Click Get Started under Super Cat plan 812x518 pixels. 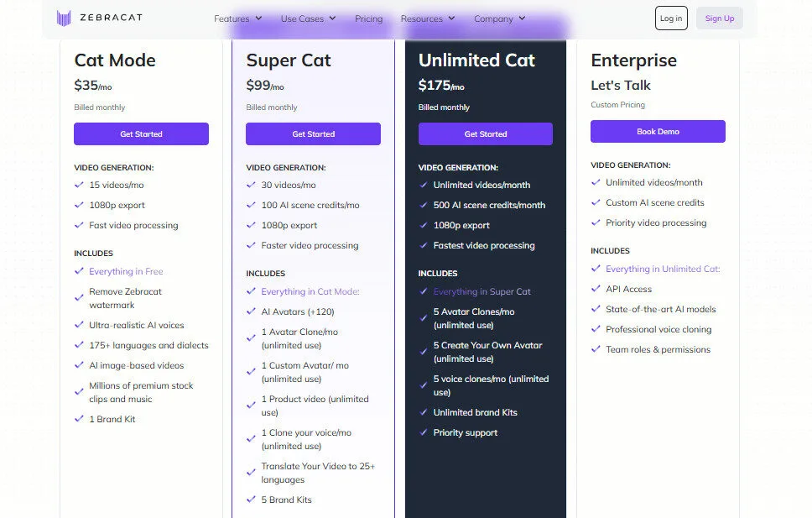313,133
